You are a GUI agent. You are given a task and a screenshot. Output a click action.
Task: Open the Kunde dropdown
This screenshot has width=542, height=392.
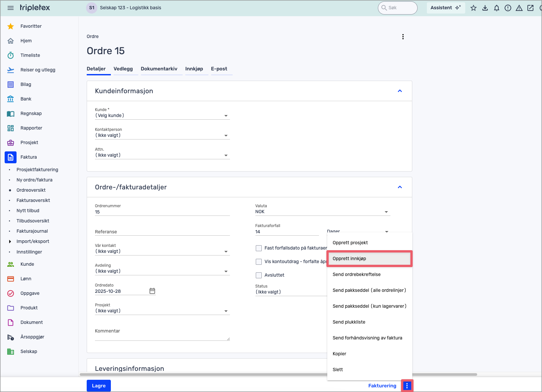coord(162,116)
